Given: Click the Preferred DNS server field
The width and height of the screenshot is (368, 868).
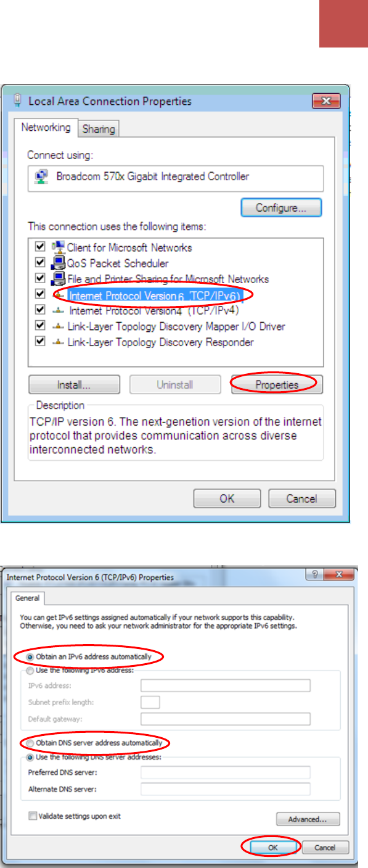Looking at the screenshot, I should tap(225, 773).
